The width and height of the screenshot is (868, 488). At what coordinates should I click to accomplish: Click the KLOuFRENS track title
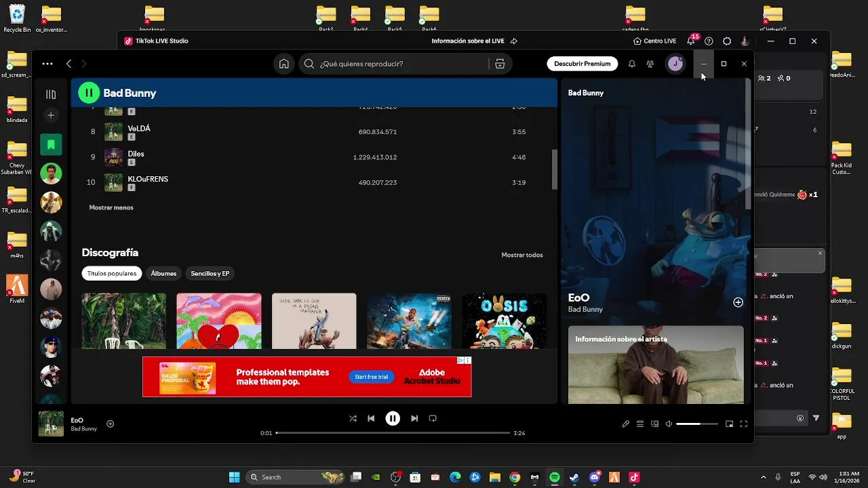[x=148, y=179]
